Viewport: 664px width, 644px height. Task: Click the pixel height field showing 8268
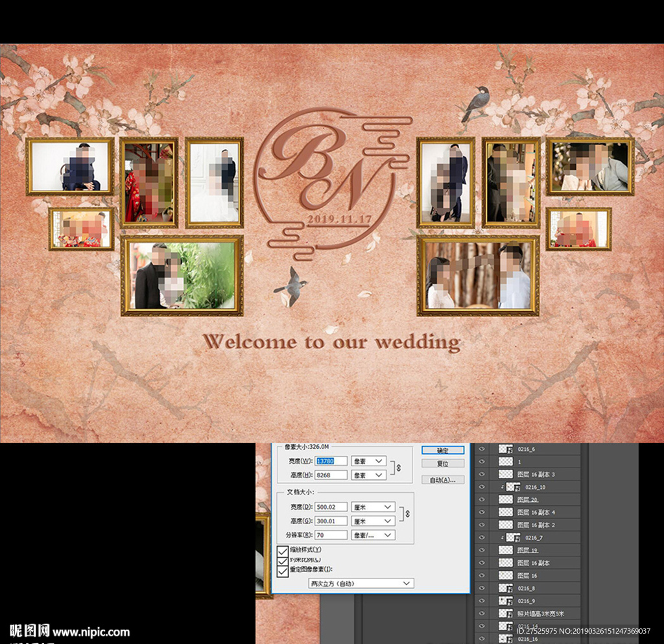tap(331, 475)
